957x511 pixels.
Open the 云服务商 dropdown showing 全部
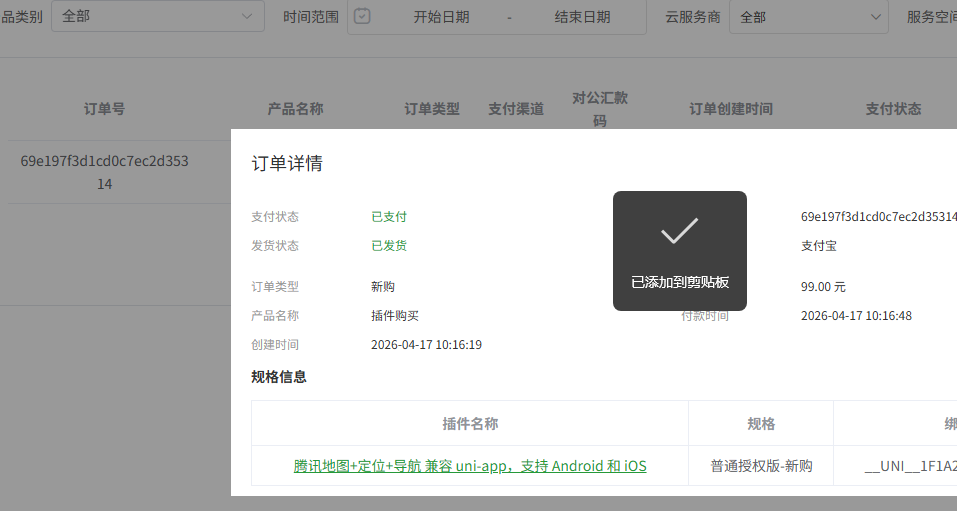pyautogui.click(x=808, y=17)
